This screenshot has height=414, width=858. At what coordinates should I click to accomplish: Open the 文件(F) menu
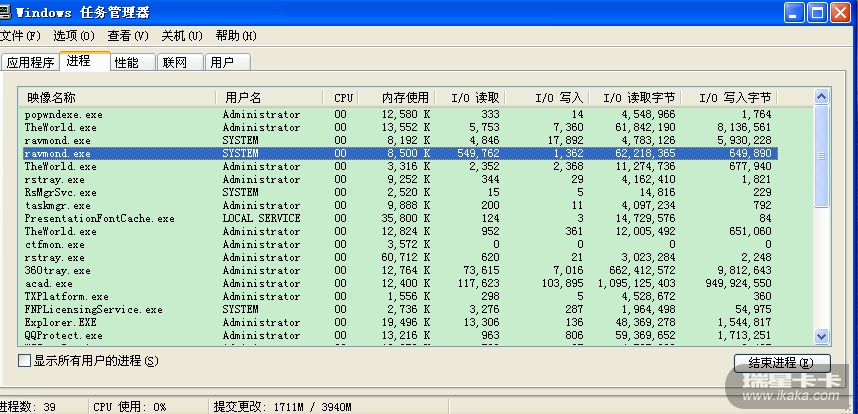20,36
